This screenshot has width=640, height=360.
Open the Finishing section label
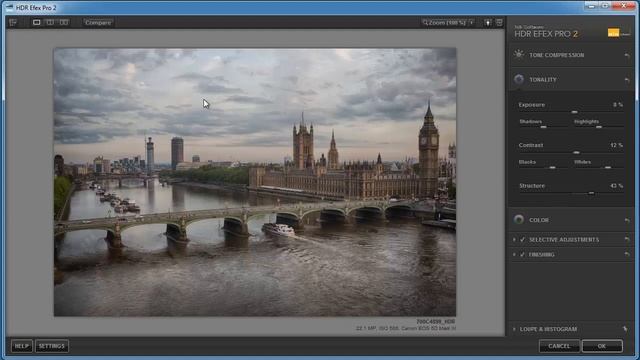(542, 255)
